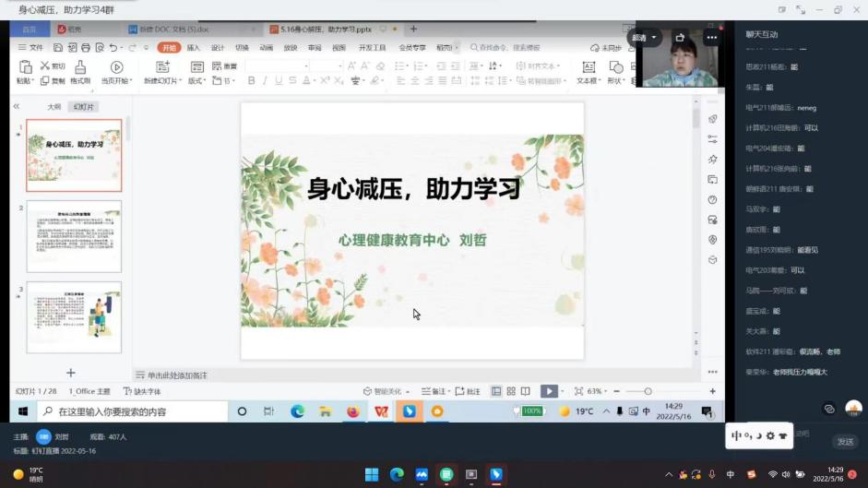Click the 当页开始 play from current button
Viewport: 868px width, 488px height.
click(x=116, y=72)
